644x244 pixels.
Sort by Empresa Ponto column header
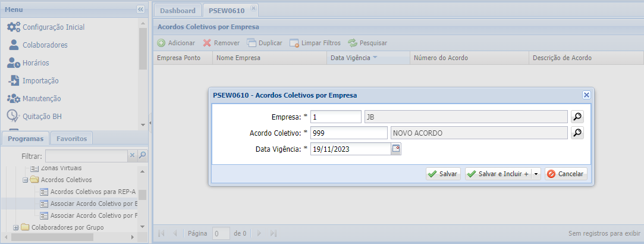pyautogui.click(x=183, y=58)
